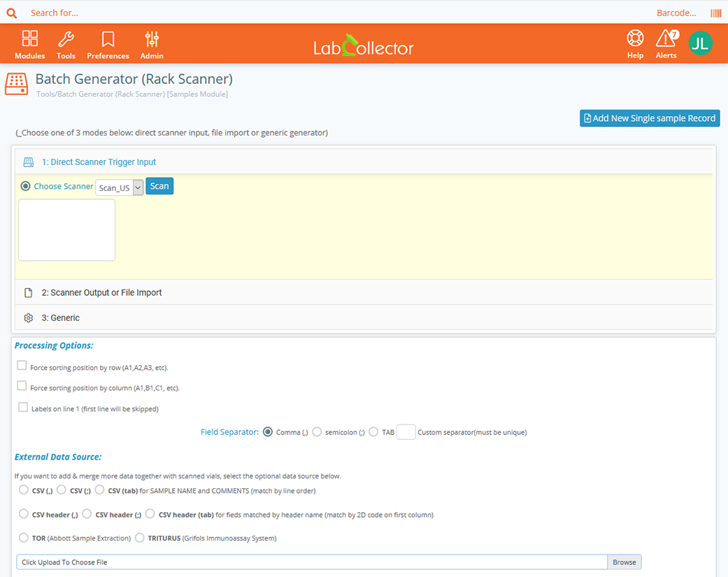The height and width of the screenshot is (577, 728).
Task: Select CSV header (,) data source
Action: click(x=24, y=514)
